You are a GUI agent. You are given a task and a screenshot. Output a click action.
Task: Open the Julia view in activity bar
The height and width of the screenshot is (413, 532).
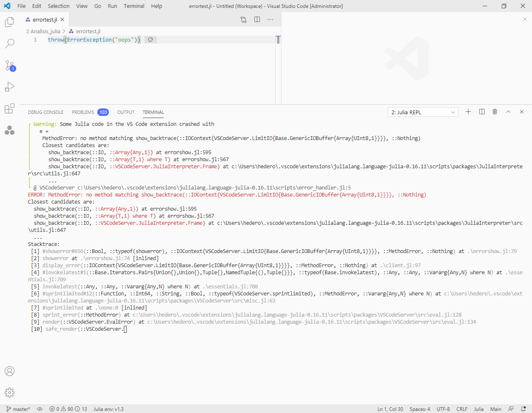click(x=10, y=130)
